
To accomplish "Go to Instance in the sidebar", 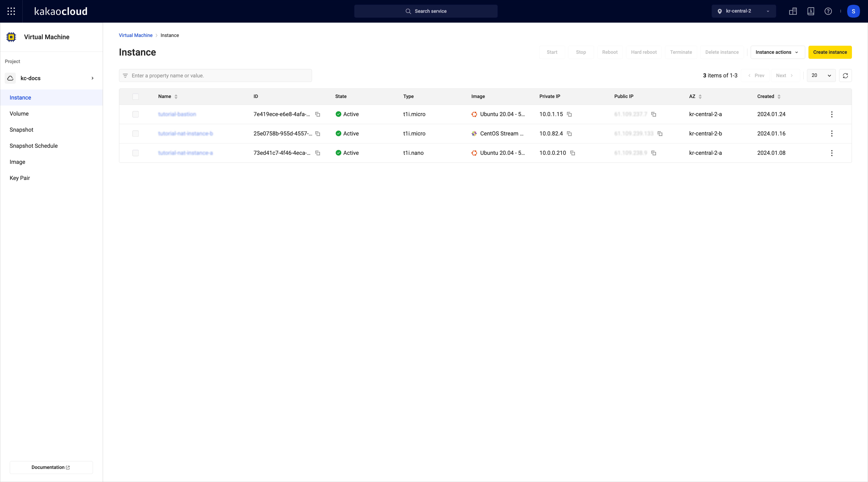I will coord(51,97).
